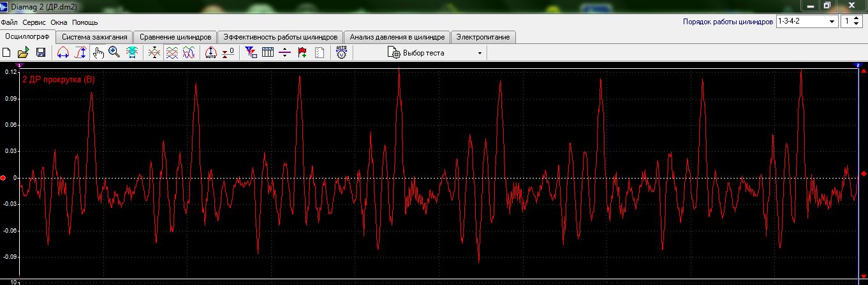The width and height of the screenshot is (868, 285).
Task: Open the Порядок работы цилиндров combo box
Action: coord(806,21)
